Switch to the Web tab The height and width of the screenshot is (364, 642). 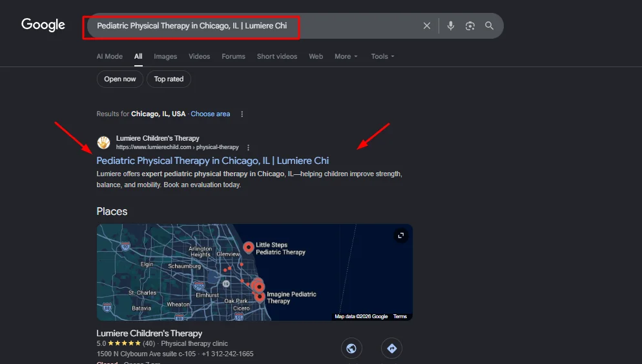pos(316,56)
